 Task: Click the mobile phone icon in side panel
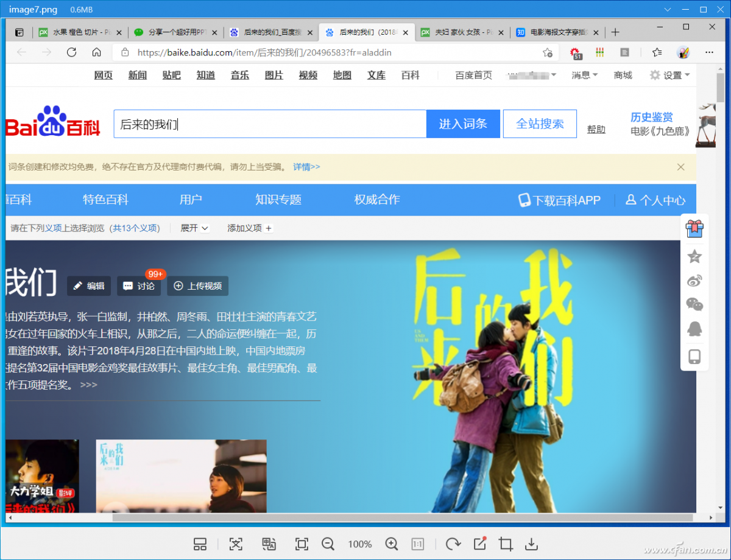694,357
